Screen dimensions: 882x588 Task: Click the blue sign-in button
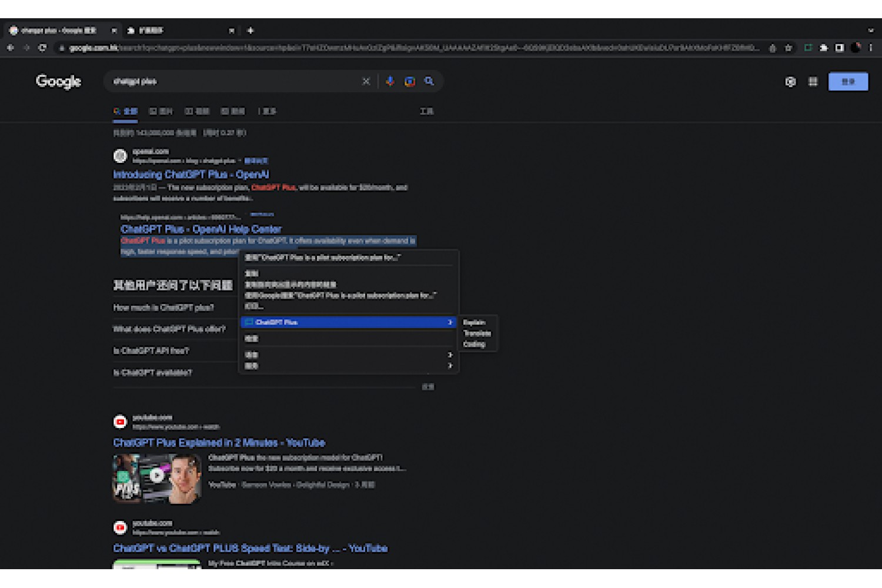[x=848, y=82]
